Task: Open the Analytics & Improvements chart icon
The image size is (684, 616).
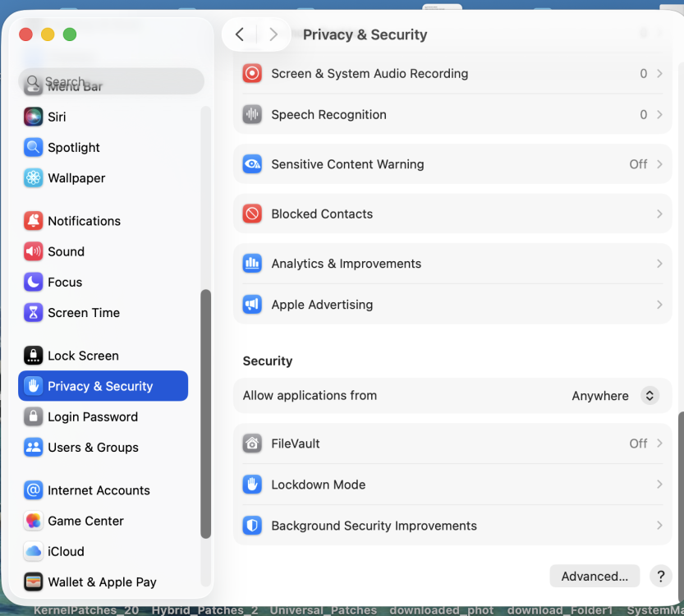Action: tap(252, 264)
